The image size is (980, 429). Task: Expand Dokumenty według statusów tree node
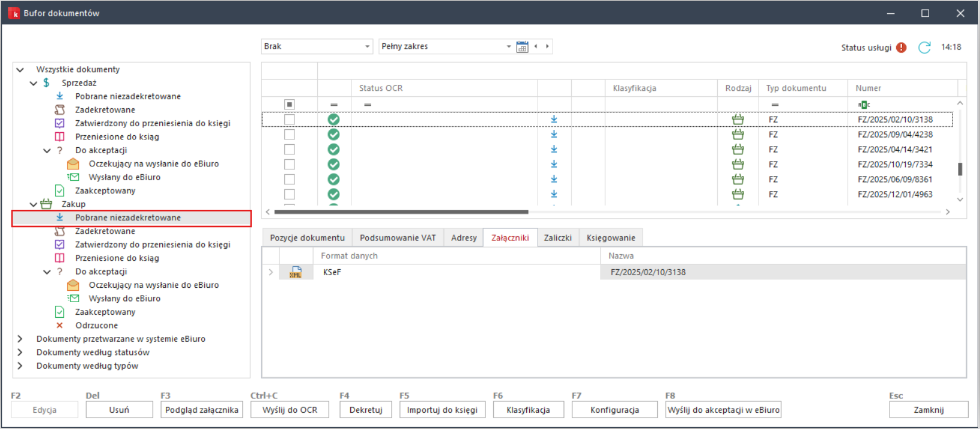20,352
